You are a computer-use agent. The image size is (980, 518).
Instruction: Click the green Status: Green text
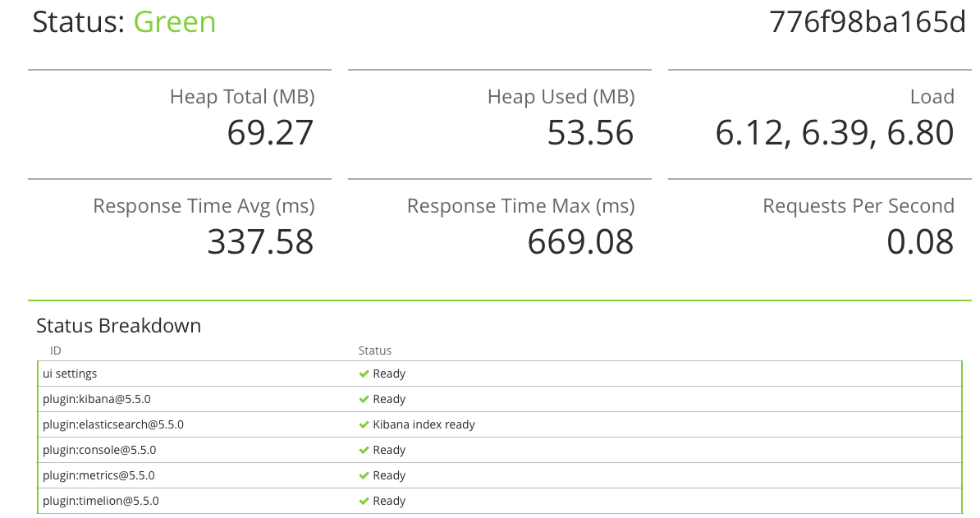[x=174, y=22]
